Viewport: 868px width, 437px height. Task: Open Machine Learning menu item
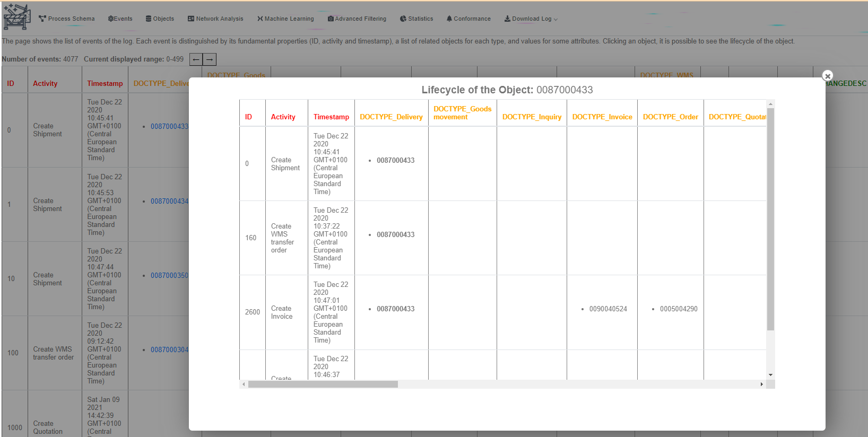pyautogui.click(x=285, y=19)
